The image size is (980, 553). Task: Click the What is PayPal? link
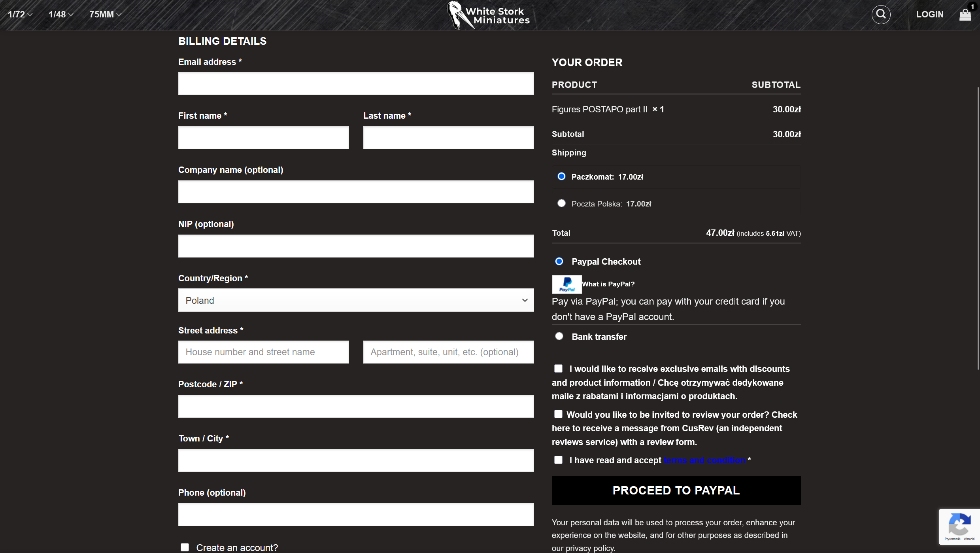(608, 284)
